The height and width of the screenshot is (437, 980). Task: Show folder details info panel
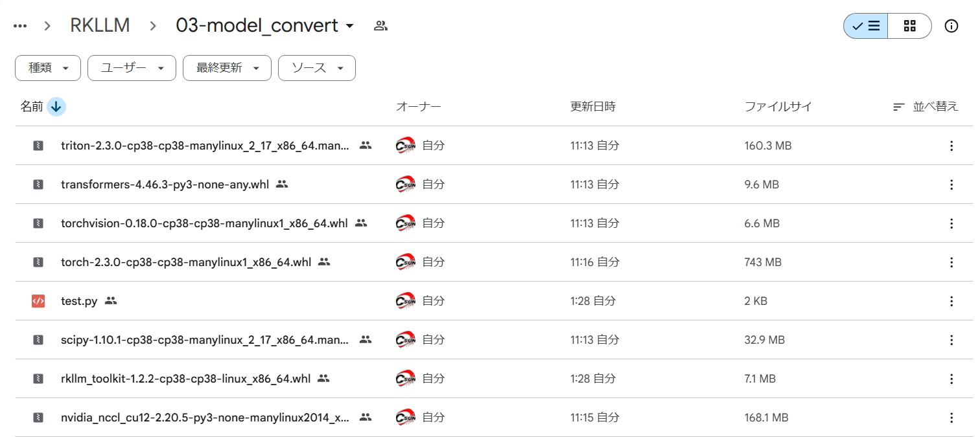point(951,26)
